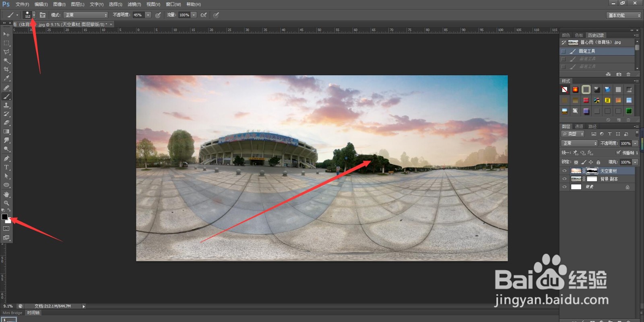Image resolution: width=644 pixels, height=322 pixels.
Task: Switch to the 色板 tab
Action: point(579,35)
